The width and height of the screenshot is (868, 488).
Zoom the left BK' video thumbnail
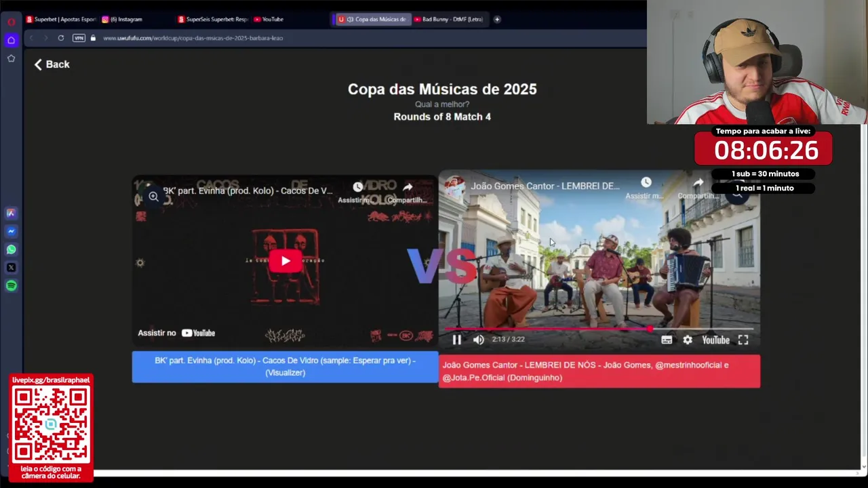[154, 197]
